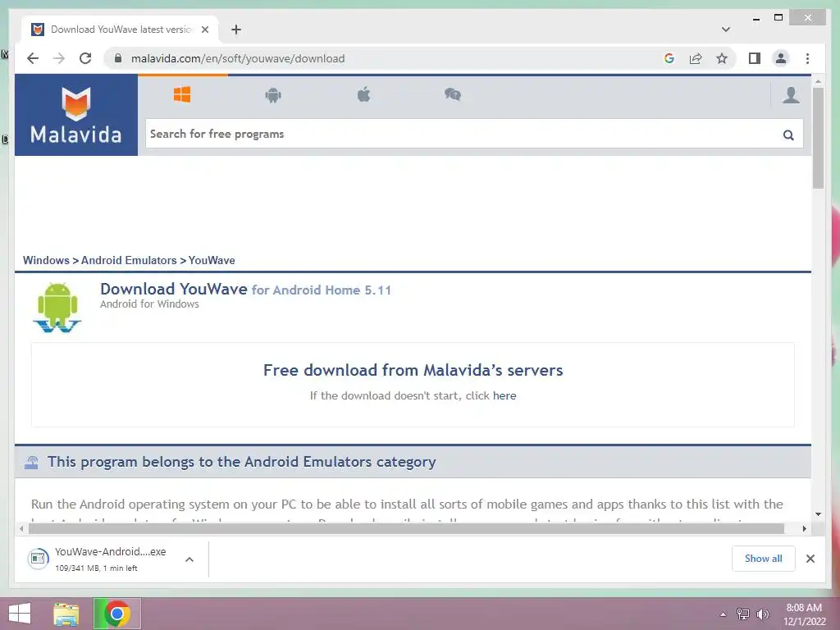840x630 pixels.
Task: Click the Malavida logo
Action: [76, 115]
